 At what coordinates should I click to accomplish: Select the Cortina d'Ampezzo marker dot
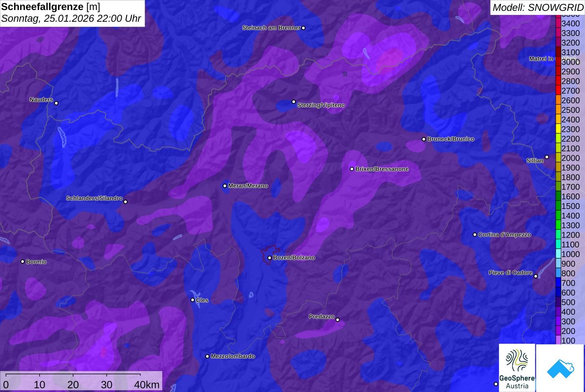pos(475,235)
